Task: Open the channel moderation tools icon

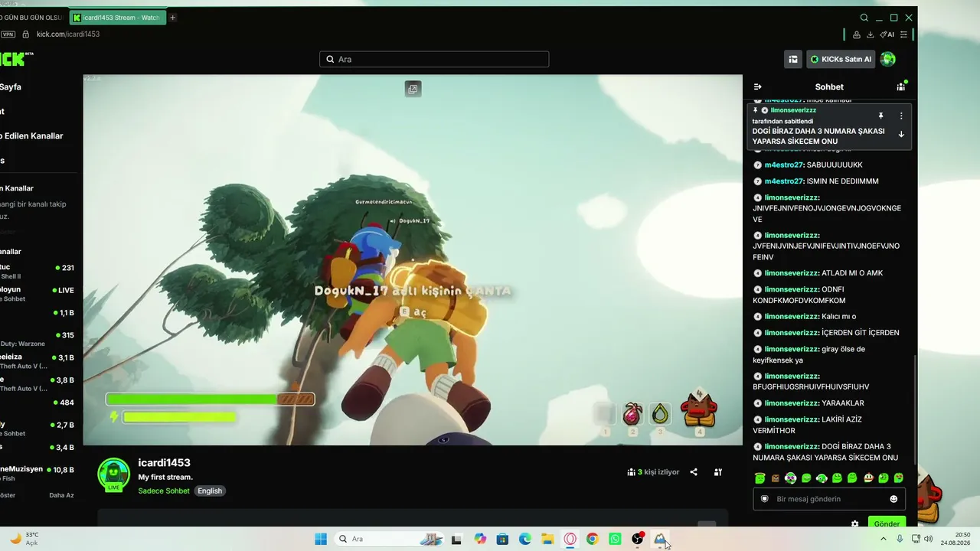Action: pos(718,472)
